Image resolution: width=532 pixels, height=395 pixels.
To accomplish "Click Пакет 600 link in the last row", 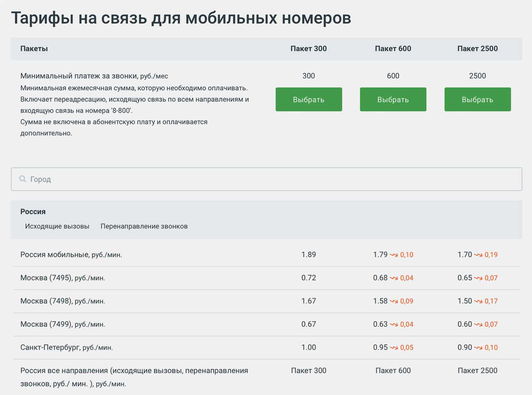I will 393,371.
